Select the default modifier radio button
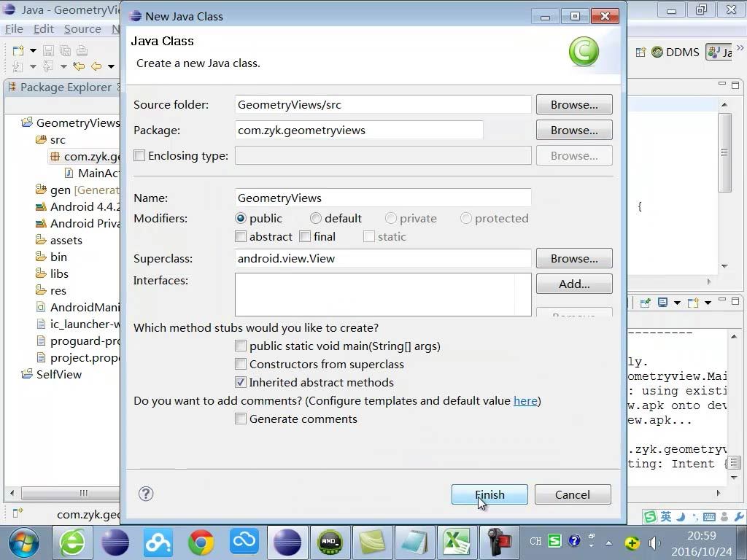Image resolution: width=747 pixels, height=560 pixels. click(316, 218)
